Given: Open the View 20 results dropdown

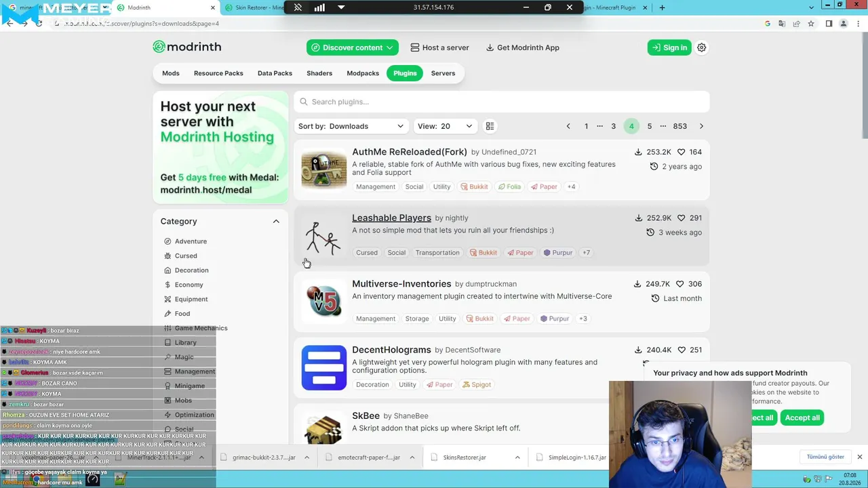Looking at the screenshot, I should point(445,126).
